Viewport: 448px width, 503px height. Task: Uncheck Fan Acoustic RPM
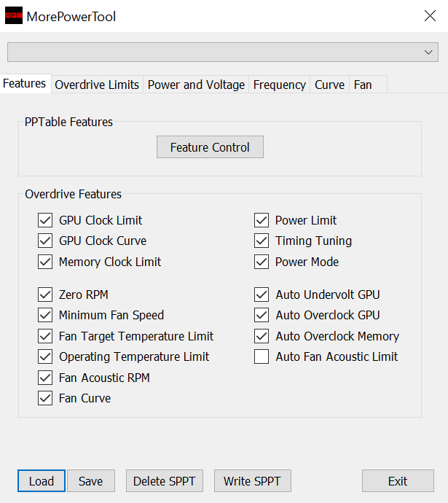(x=45, y=378)
